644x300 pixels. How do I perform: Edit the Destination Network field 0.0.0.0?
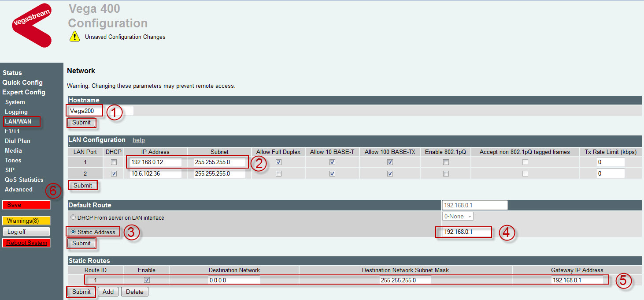pos(234,280)
